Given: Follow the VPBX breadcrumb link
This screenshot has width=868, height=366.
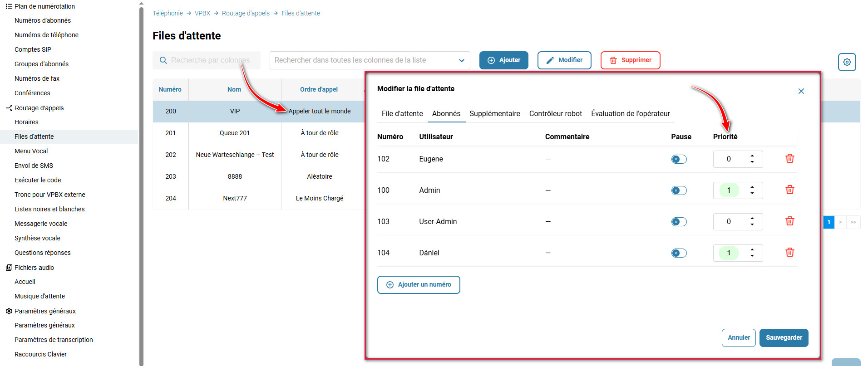Looking at the screenshot, I should pos(202,13).
